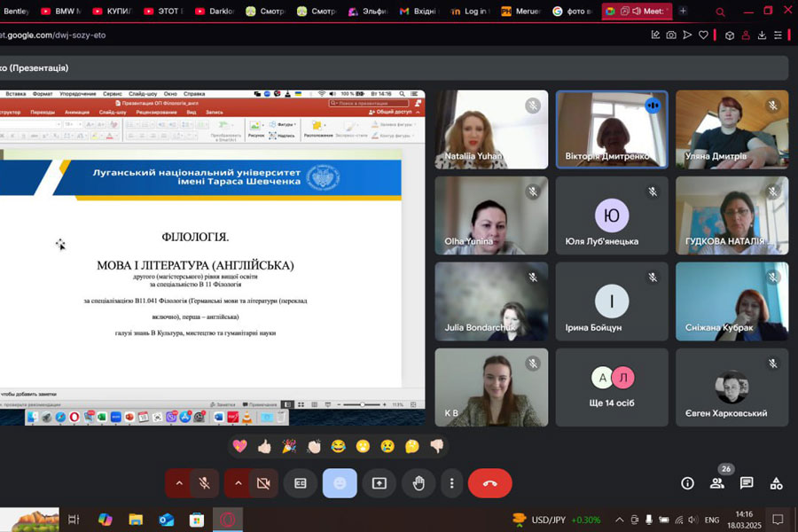
Task: Open the meeting details info icon
Action: (x=687, y=483)
